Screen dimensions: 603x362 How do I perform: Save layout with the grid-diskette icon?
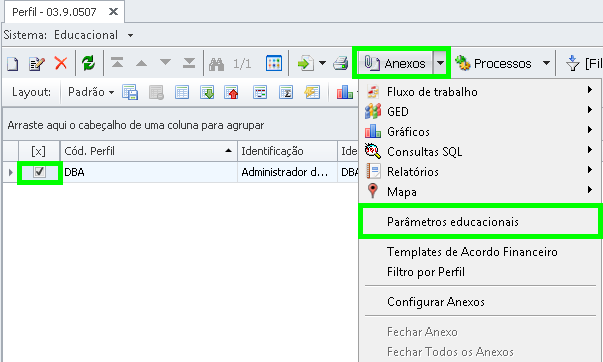pos(130,92)
